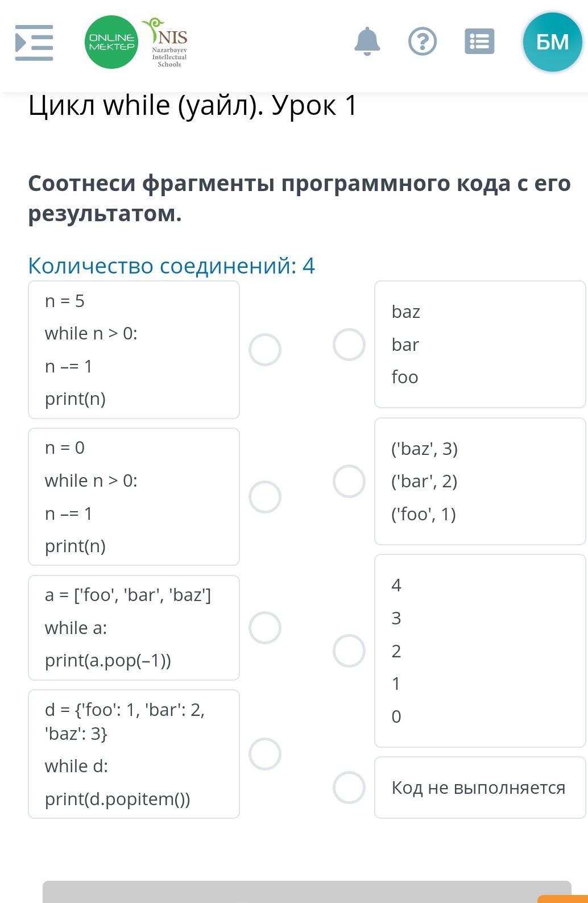Open the list view icon
This screenshot has width=588, height=903.
click(x=479, y=42)
